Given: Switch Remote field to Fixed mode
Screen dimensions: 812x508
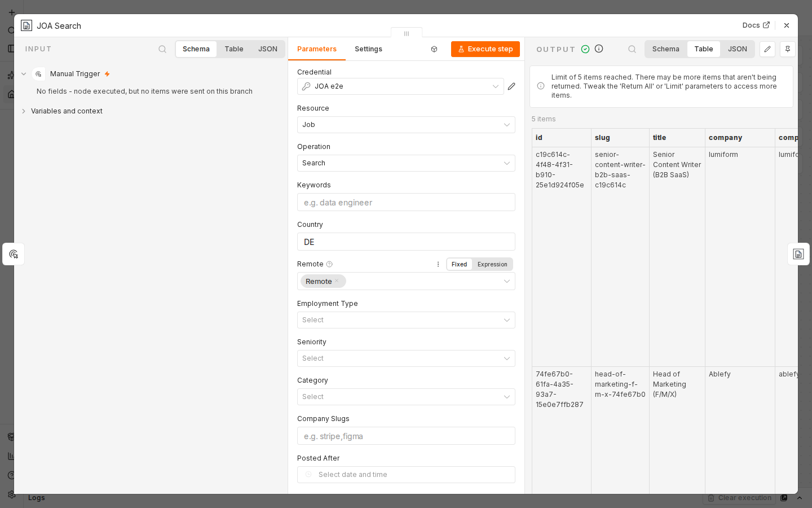Looking at the screenshot, I should [459, 264].
